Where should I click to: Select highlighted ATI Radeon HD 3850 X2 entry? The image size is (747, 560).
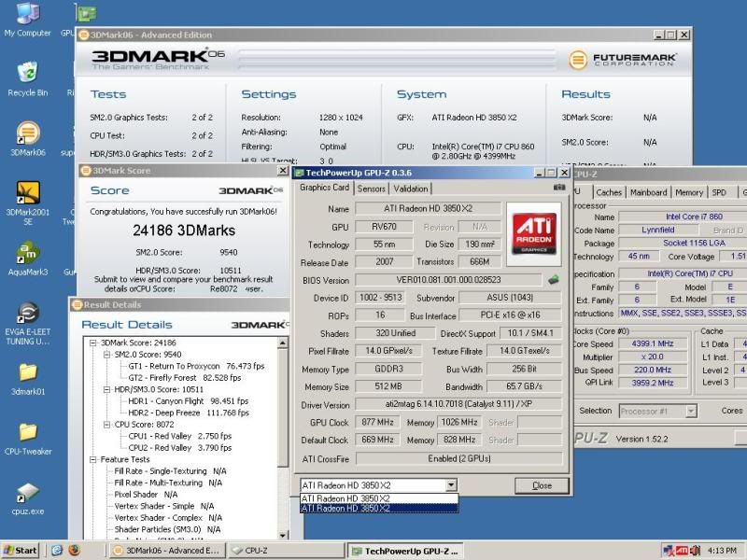click(x=379, y=509)
